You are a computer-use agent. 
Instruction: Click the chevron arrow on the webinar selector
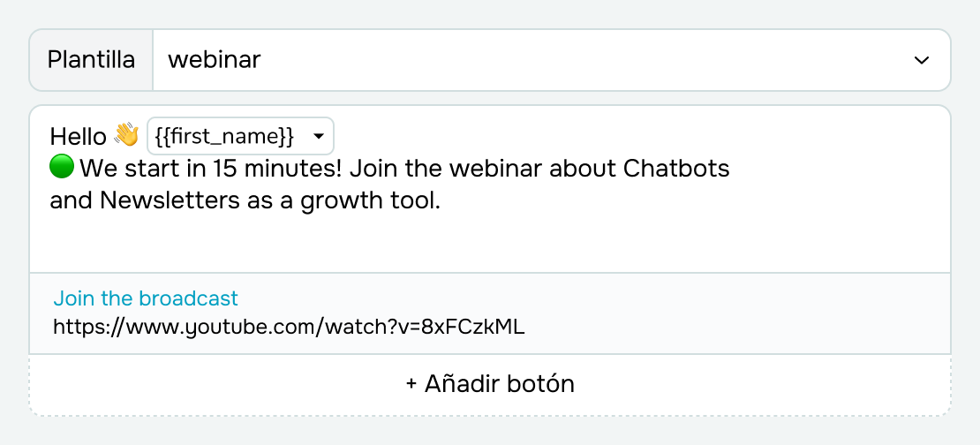pyautogui.click(x=922, y=60)
